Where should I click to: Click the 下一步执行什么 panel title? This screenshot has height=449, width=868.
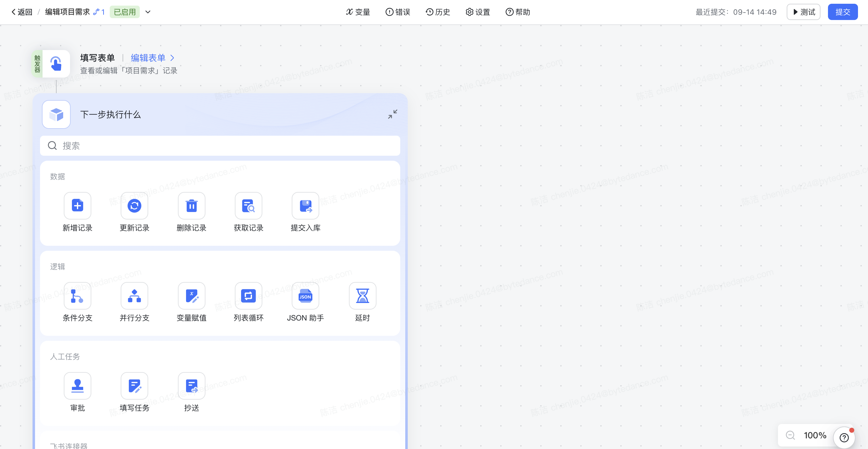coord(110,114)
